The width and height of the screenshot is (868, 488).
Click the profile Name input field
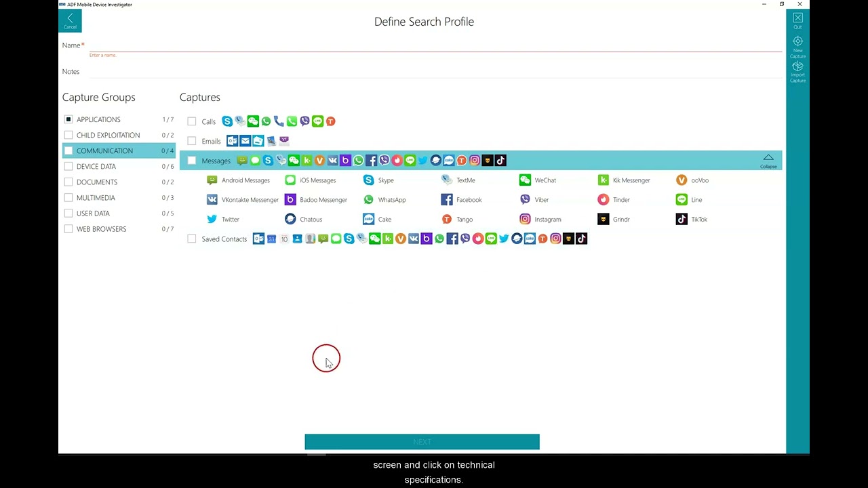(435, 45)
